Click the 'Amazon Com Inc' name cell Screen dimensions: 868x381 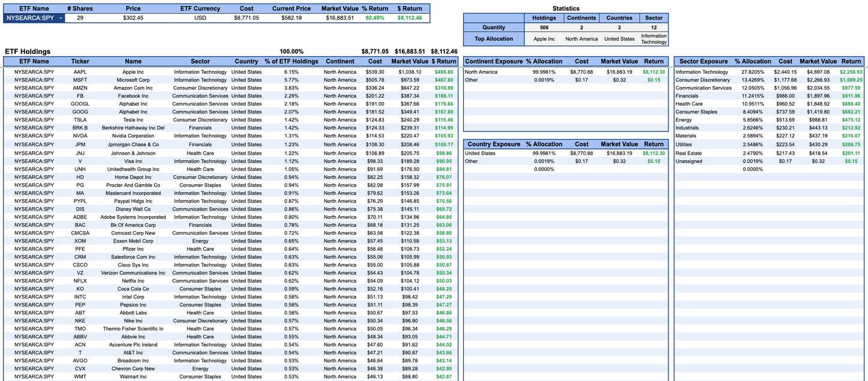point(133,88)
